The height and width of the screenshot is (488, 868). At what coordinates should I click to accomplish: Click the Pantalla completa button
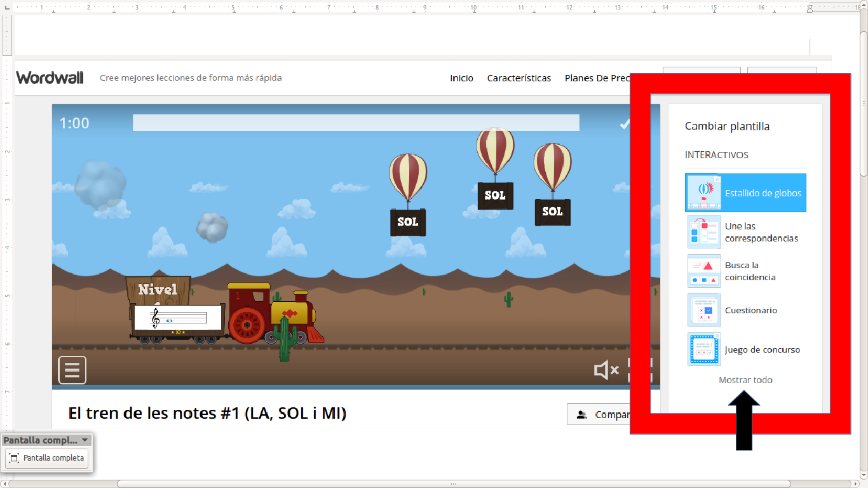[x=47, y=458]
